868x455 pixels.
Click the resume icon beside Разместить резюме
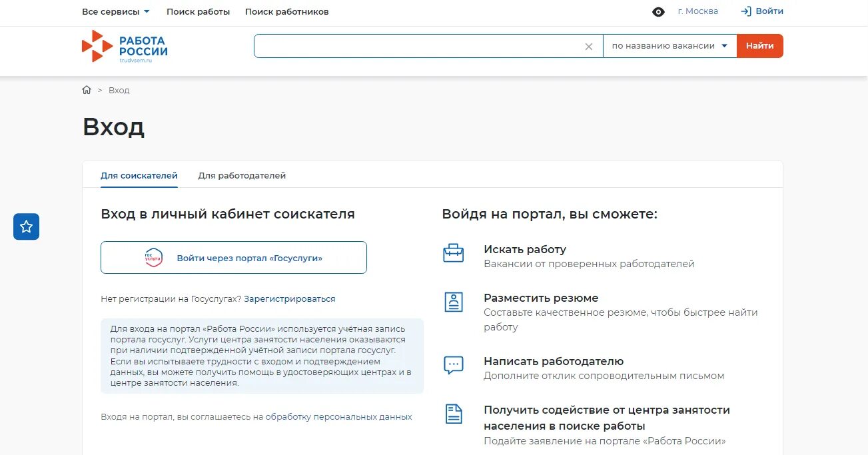click(x=454, y=302)
